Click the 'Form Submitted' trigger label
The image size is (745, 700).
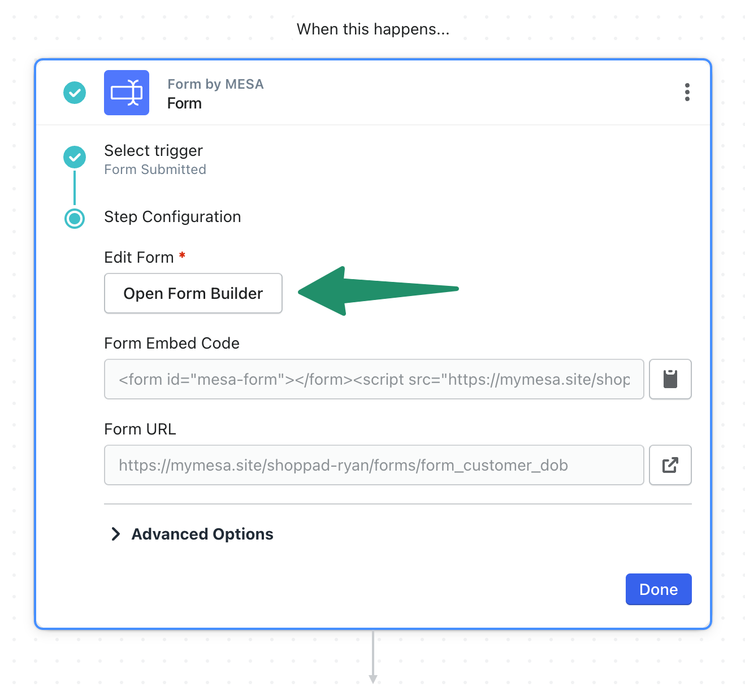(x=155, y=169)
